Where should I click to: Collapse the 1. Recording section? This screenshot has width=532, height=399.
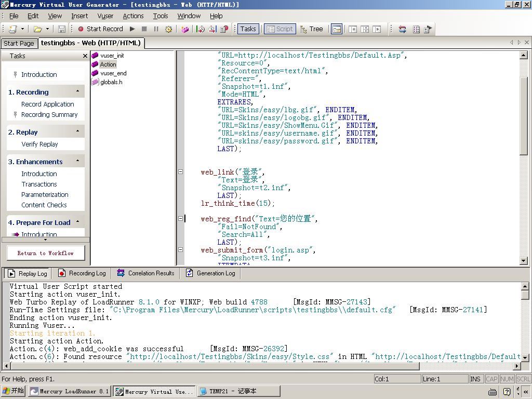78,91
